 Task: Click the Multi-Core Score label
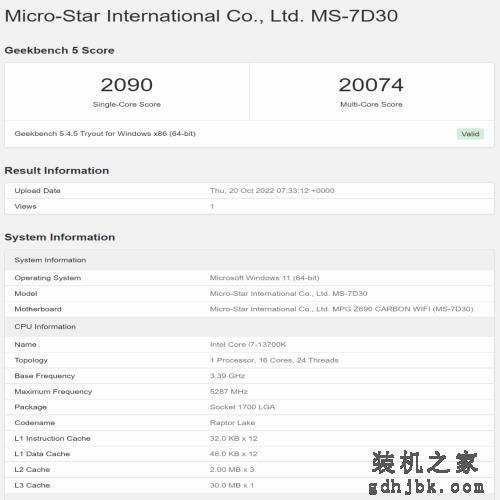pos(371,104)
